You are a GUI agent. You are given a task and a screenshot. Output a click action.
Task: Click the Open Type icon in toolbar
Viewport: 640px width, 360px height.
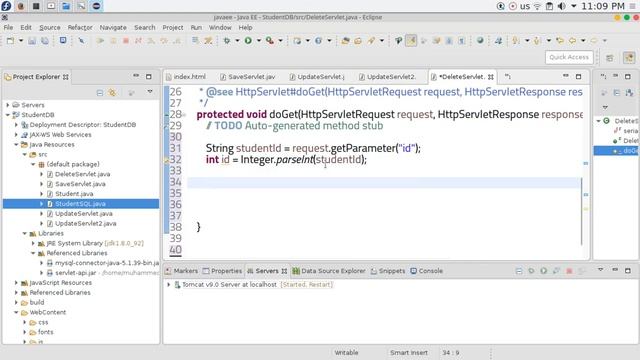pyautogui.click(x=345, y=40)
